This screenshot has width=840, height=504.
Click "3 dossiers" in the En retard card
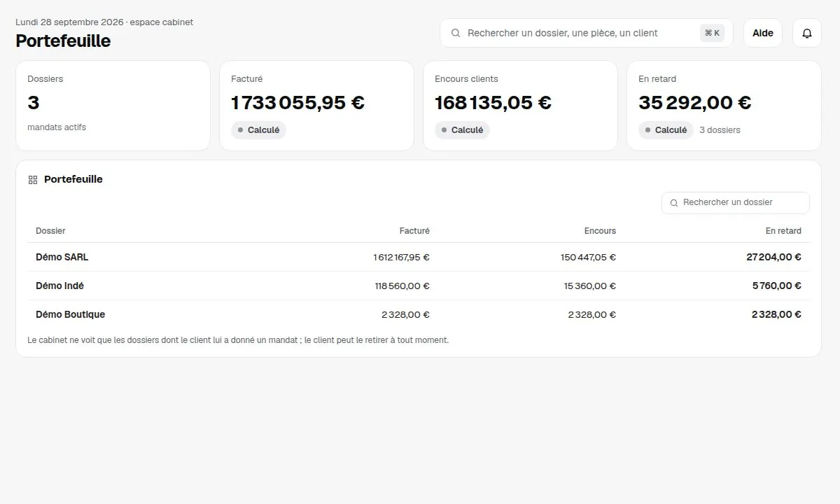coord(720,130)
